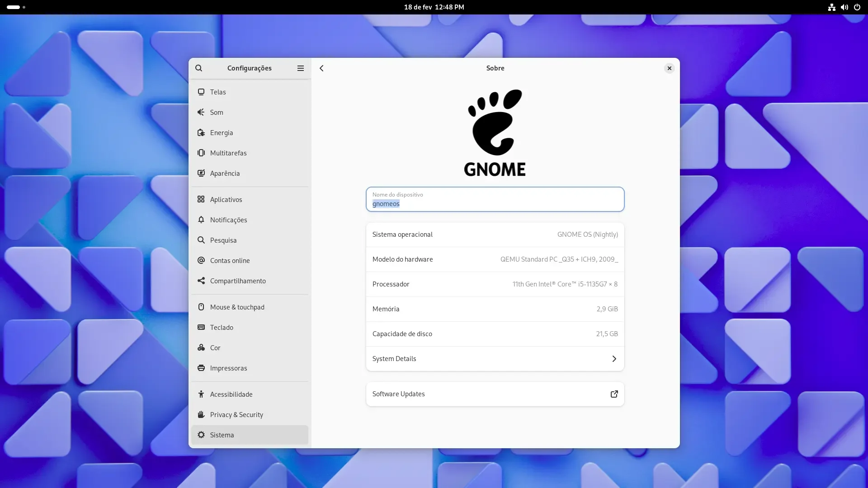The height and width of the screenshot is (488, 868).
Task: Click the Modelo do hardware row
Action: (495, 259)
